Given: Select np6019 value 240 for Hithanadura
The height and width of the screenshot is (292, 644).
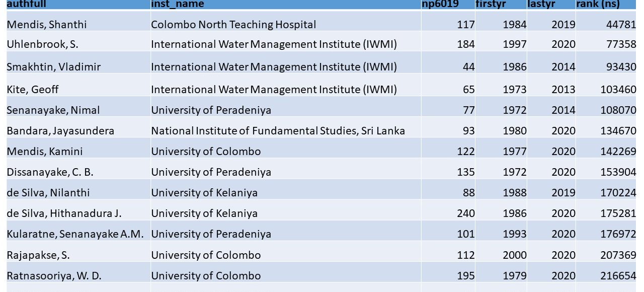Looking at the screenshot, I should (x=465, y=213).
